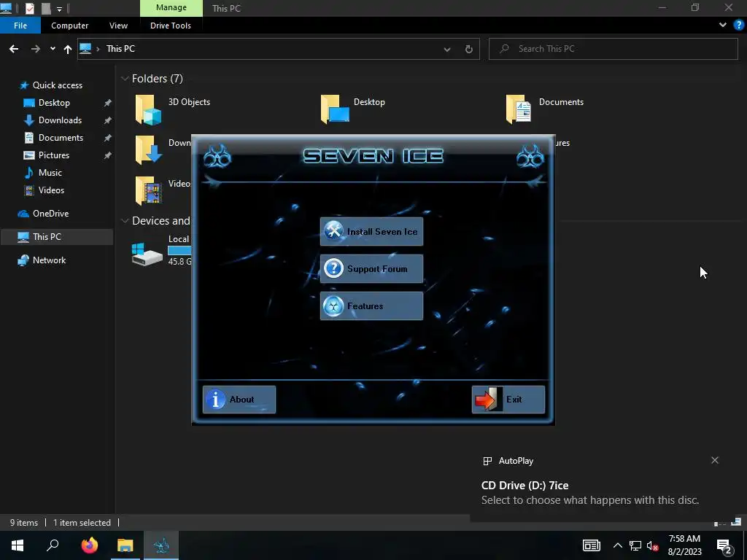Select the Documents folder icon in main pane
Screen dimensions: 747x560
tap(519, 109)
